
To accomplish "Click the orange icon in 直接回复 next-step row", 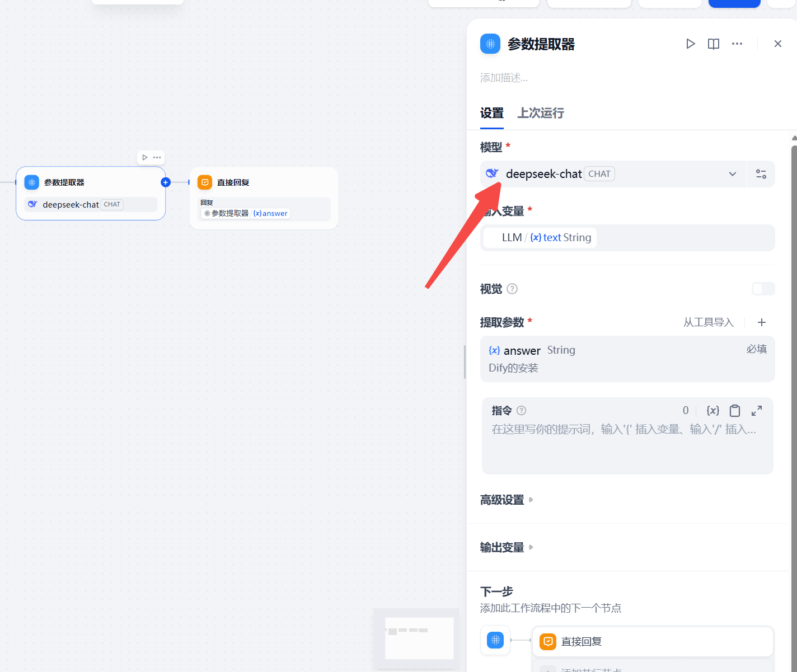I will pos(548,641).
